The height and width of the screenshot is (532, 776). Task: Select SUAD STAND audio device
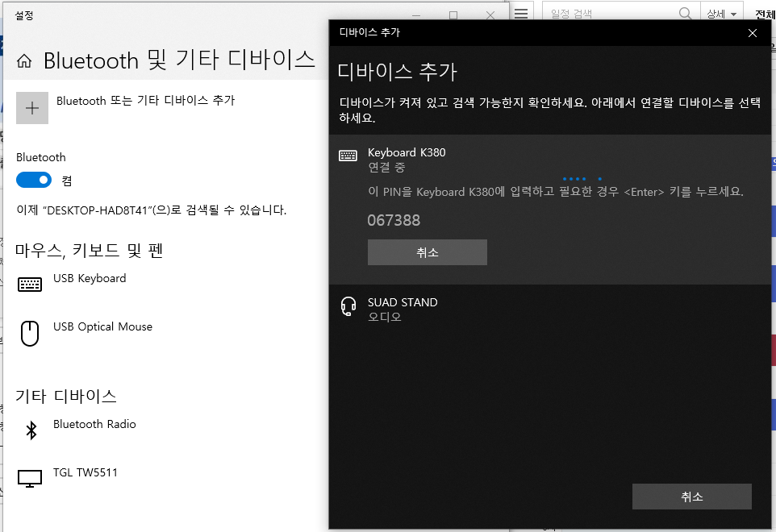tap(403, 302)
